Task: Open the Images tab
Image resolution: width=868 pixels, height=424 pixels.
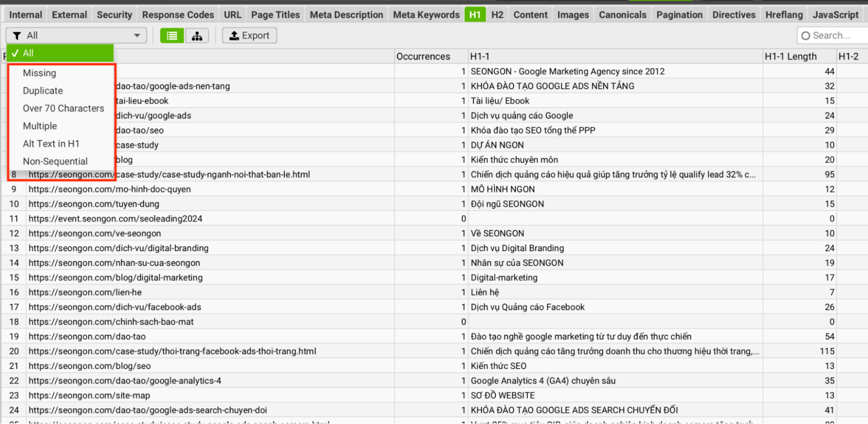Action: pos(573,15)
